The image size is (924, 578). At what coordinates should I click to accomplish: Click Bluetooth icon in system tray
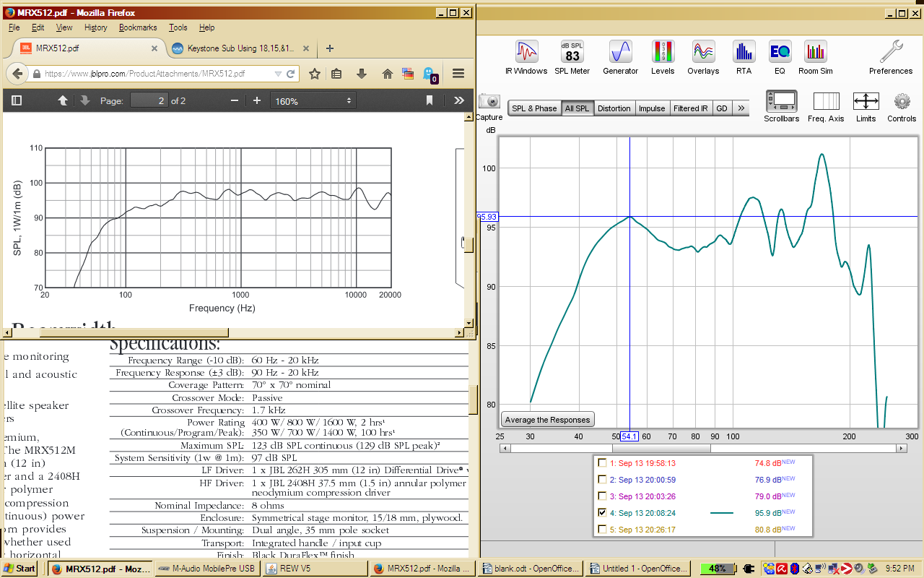pos(794,569)
